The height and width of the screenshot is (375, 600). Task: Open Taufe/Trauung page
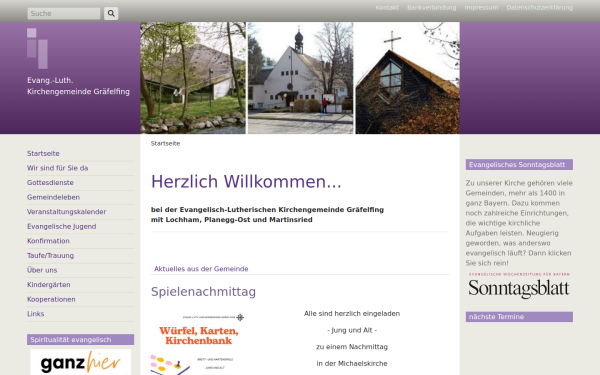tap(51, 255)
